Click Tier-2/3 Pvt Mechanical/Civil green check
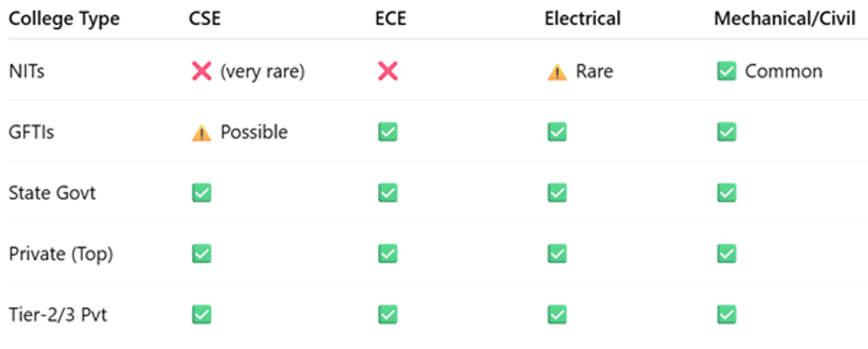This screenshot has width=868, height=349. click(726, 314)
